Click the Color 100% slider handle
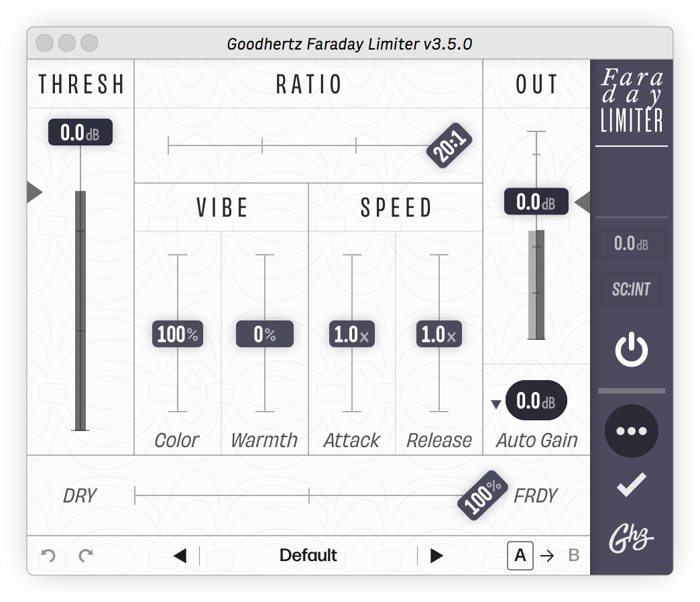This screenshot has height=602, width=700. click(178, 334)
